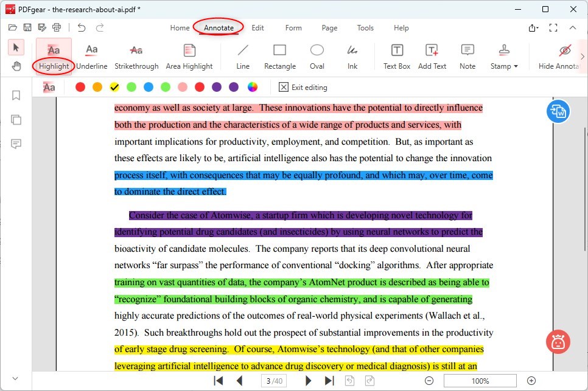Insert a Text Box annotation
Screen dimensions: 588x391
click(x=396, y=55)
